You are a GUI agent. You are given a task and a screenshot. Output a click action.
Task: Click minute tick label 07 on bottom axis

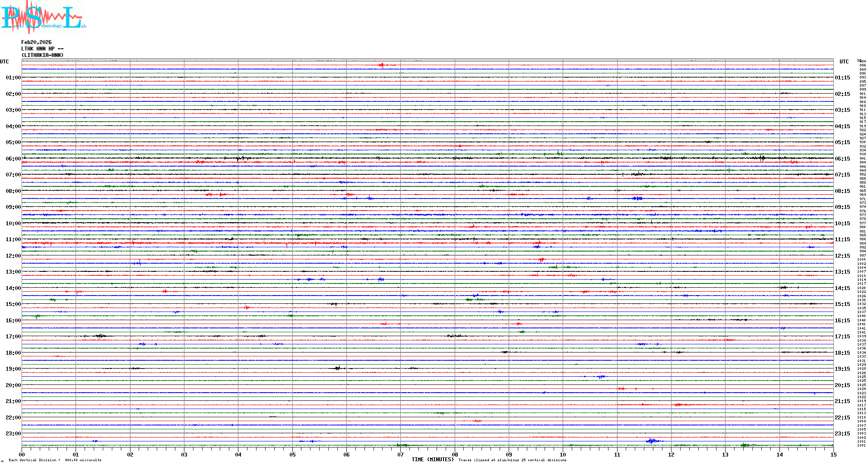(x=400, y=455)
